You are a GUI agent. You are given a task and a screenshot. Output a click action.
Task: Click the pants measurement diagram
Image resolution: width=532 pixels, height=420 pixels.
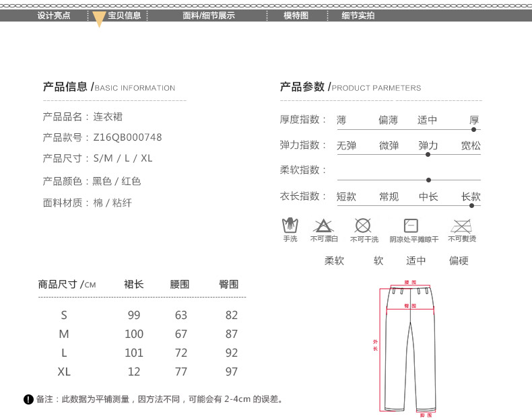click(x=409, y=347)
